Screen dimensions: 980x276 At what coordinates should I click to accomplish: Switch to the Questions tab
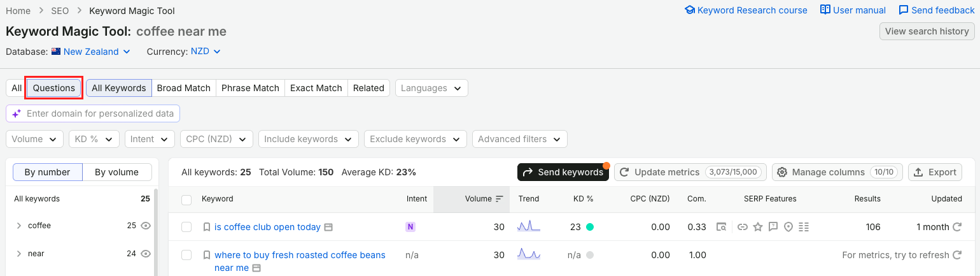pos(54,88)
